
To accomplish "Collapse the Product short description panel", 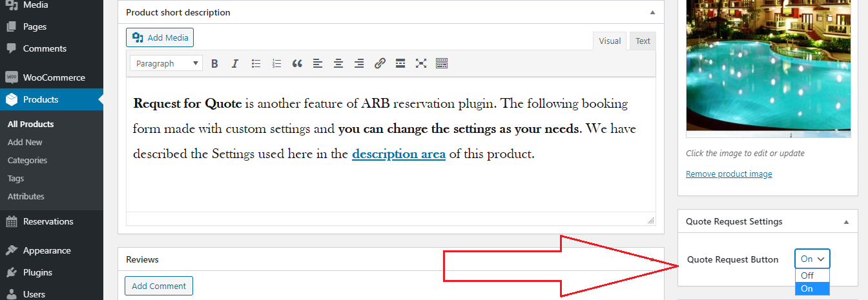I will tap(652, 12).
